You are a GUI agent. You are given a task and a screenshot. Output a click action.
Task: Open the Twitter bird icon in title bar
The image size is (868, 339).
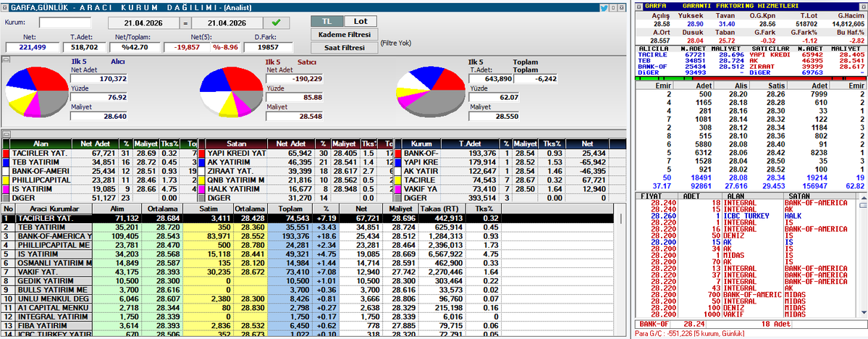604,8
